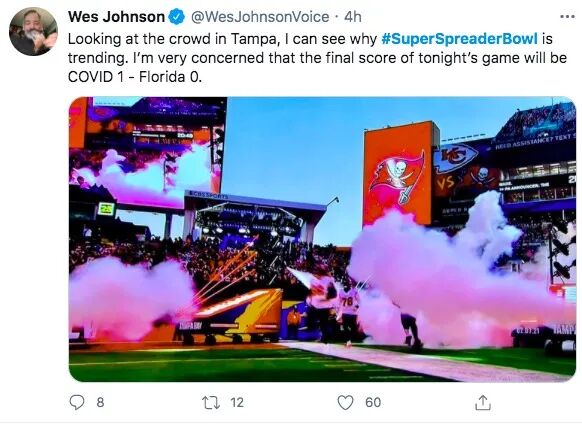This screenshot has width=582, height=427.
Task: Like the tweet with heart icon
Action: pyautogui.click(x=345, y=402)
